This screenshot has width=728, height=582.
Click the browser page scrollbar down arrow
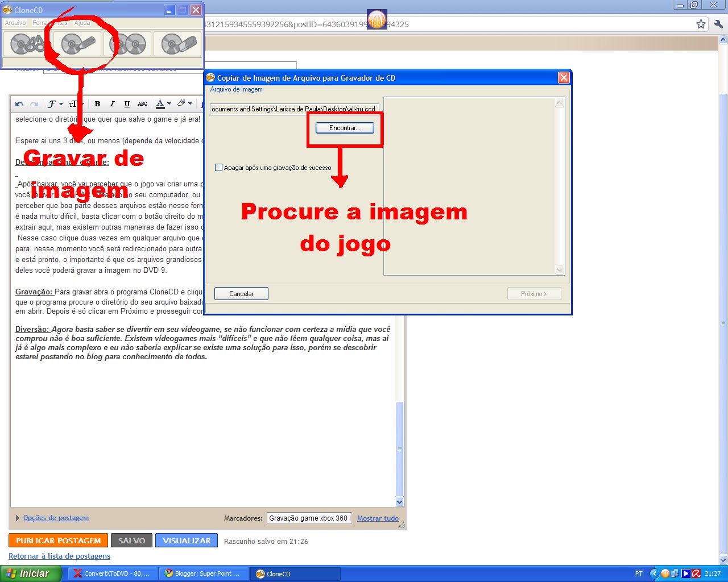click(723, 560)
